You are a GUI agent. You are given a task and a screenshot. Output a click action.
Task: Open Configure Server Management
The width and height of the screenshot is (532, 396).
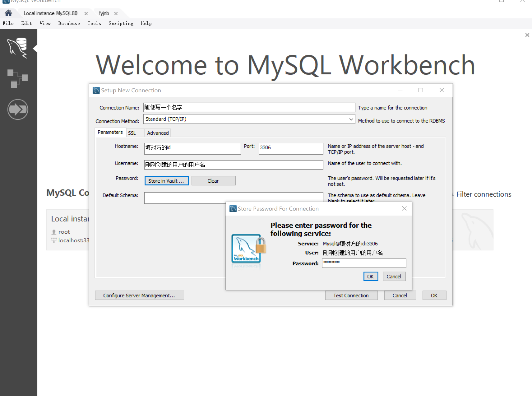click(x=139, y=295)
